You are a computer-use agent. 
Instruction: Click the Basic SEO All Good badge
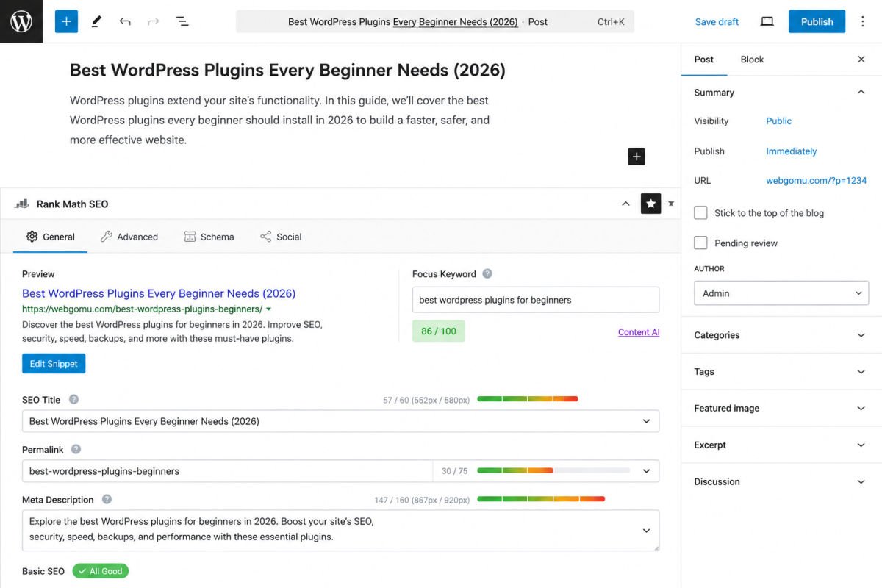point(101,571)
